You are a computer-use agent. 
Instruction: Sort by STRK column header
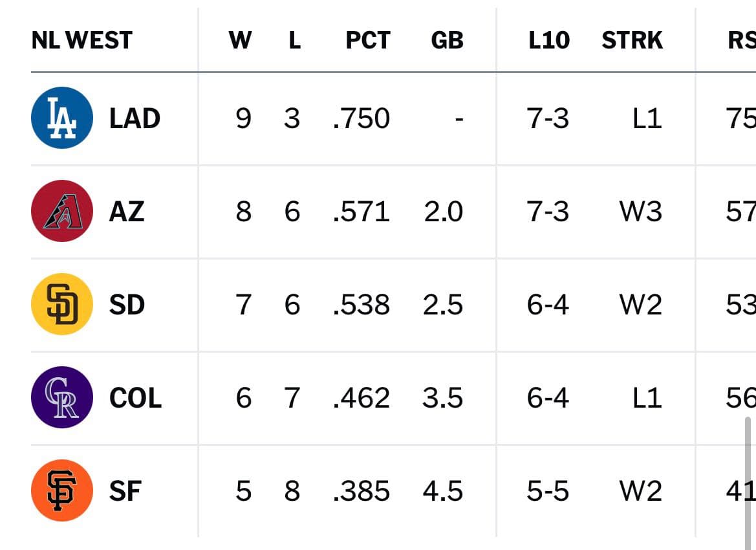[x=632, y=40]
